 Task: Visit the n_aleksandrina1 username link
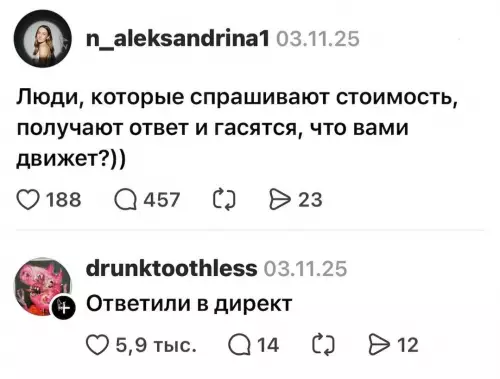tap(177, 39)
